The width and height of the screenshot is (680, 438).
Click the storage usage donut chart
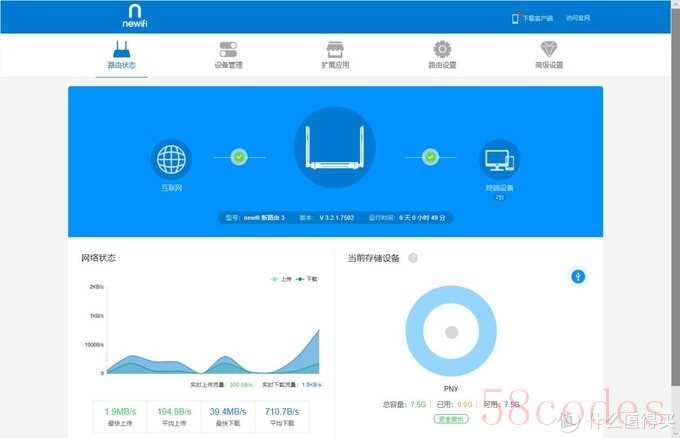coord(451,331)
